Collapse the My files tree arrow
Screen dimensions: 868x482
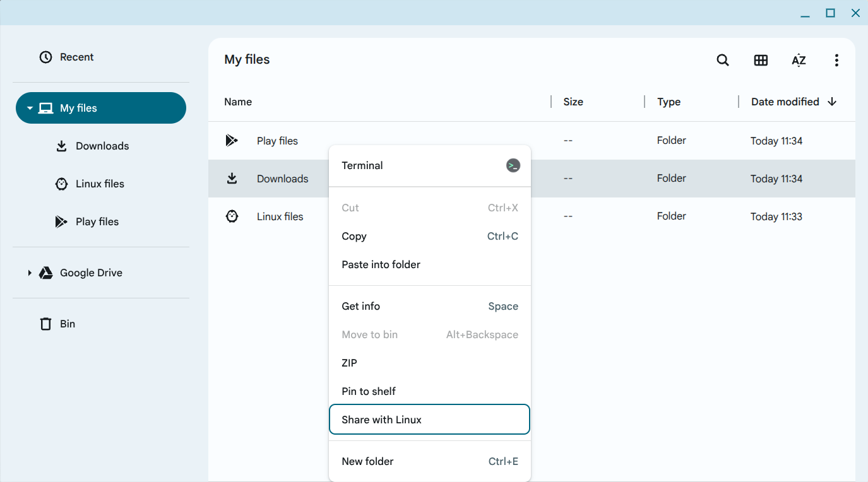[30, 109]
